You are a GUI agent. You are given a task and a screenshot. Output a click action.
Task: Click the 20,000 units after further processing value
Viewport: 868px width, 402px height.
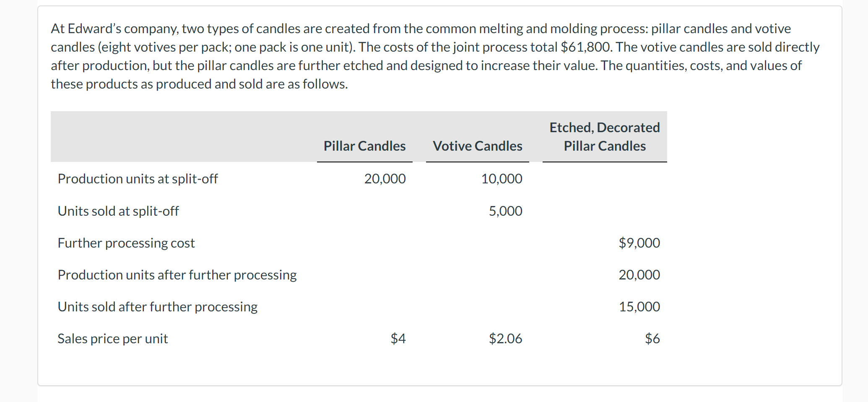pos(639,275)
